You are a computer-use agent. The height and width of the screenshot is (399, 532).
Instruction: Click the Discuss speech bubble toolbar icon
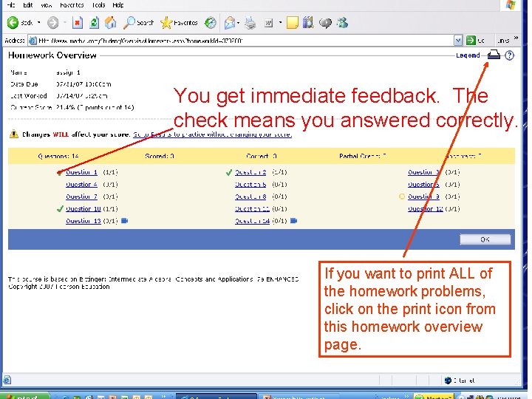[325, 23]
